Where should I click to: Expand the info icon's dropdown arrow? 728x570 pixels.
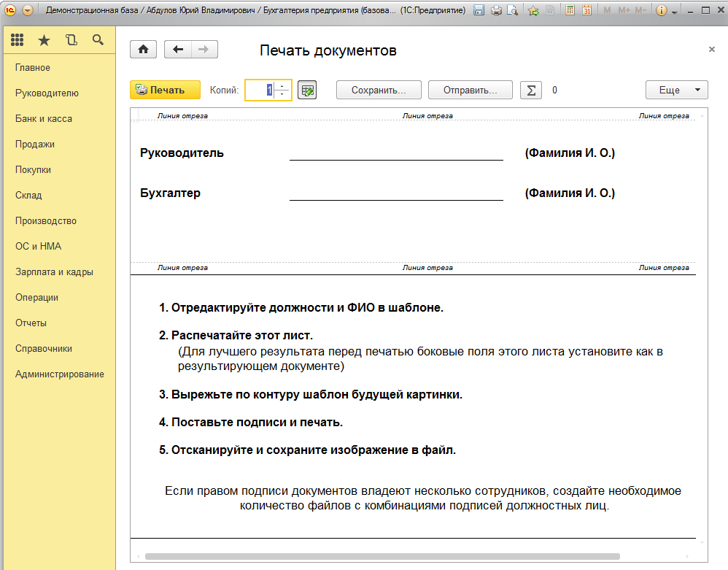point(674,12)
